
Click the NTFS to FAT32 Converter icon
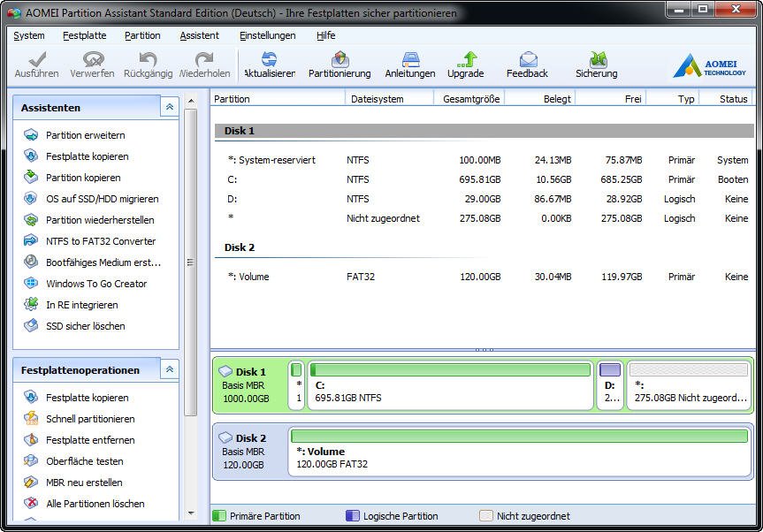point(31,240)
